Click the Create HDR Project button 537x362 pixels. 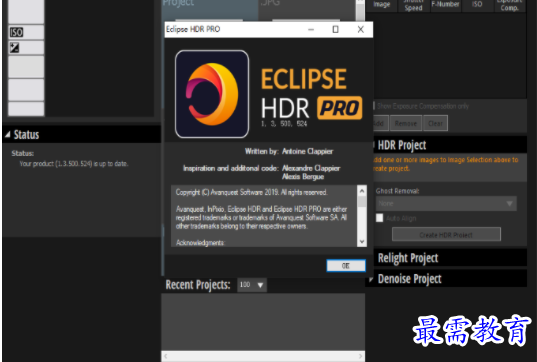[x=446, y=235]
